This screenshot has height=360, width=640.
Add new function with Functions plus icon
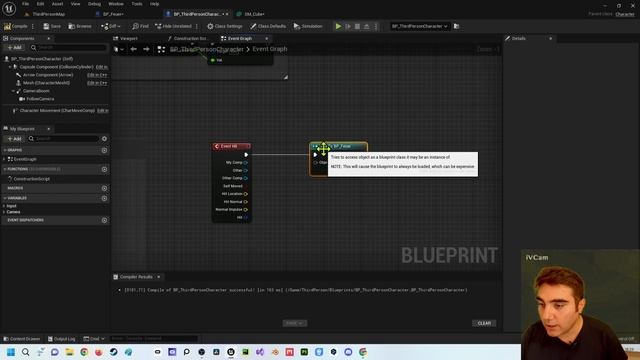click(104, 169)
